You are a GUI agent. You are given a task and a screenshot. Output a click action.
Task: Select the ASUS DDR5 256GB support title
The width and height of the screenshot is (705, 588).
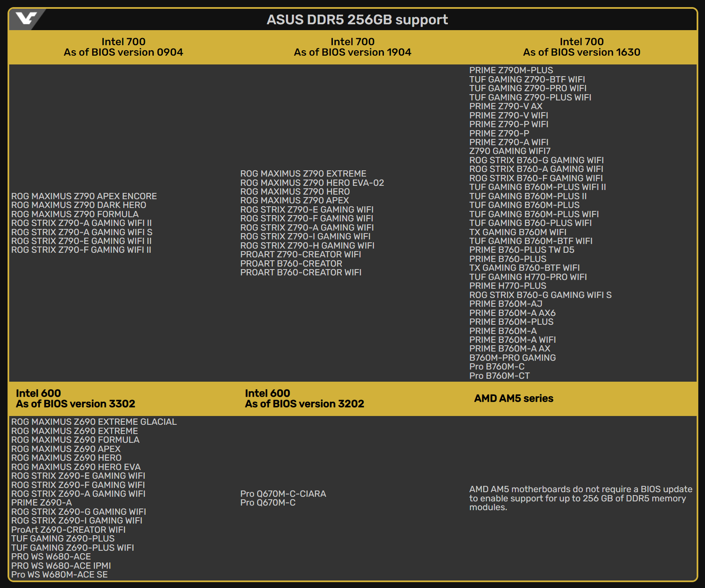357,20
